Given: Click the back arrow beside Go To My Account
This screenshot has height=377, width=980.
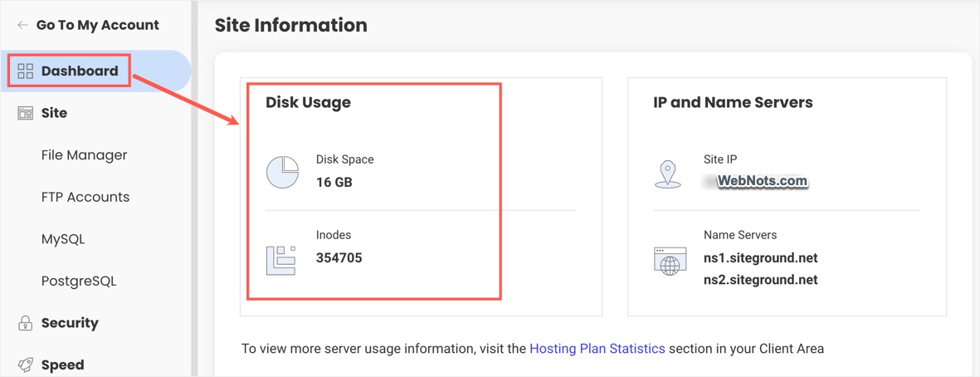Looking at the screenshot, I should [x=23, y=25].
